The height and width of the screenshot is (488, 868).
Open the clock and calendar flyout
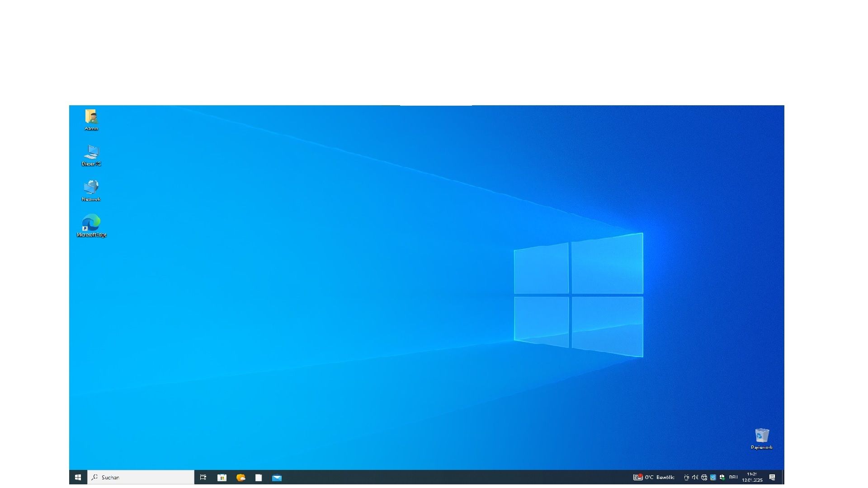click(x=752, y=477)
